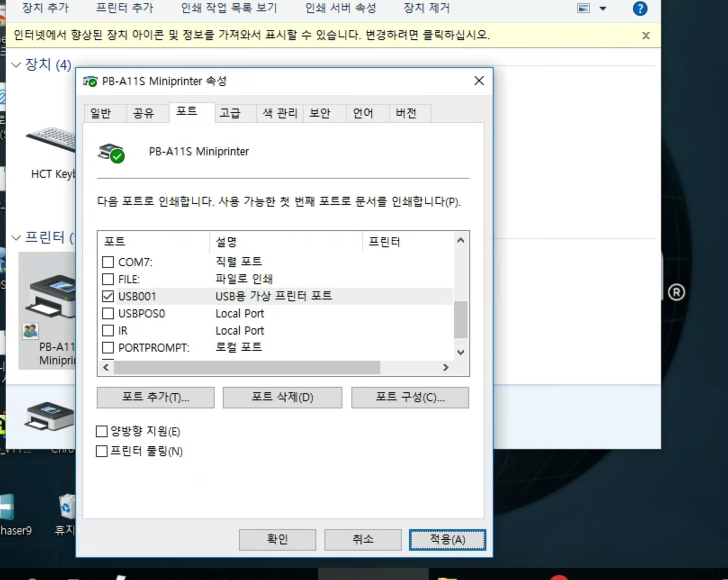
Task: Click port list right scroll arrow
Action: click(x=445, y=367)
